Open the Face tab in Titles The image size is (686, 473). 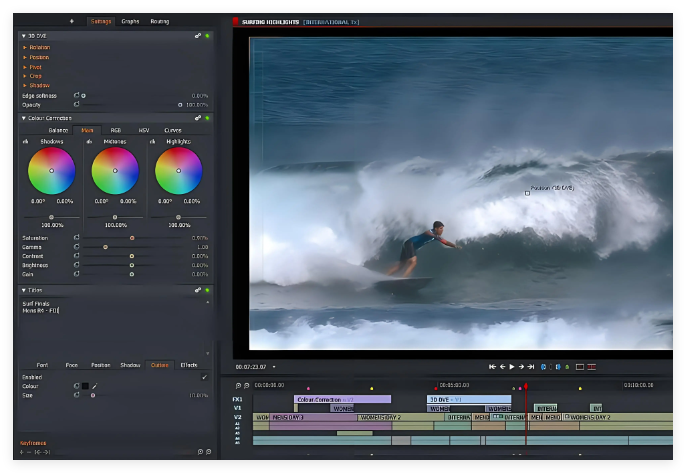coord(72,365)
